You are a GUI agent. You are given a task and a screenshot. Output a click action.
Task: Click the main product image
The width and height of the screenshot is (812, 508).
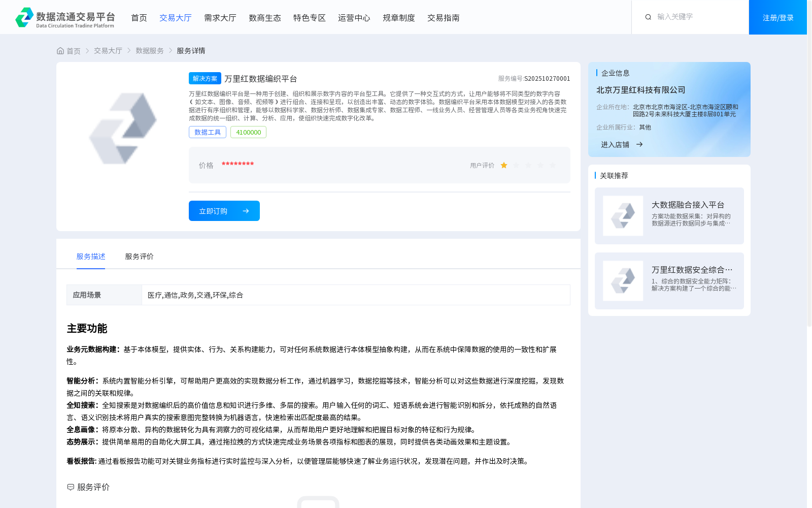tap(123, 129)
